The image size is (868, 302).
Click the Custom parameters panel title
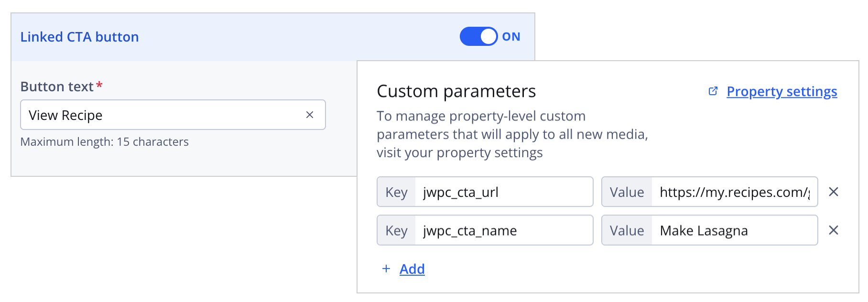pos(456,91)
